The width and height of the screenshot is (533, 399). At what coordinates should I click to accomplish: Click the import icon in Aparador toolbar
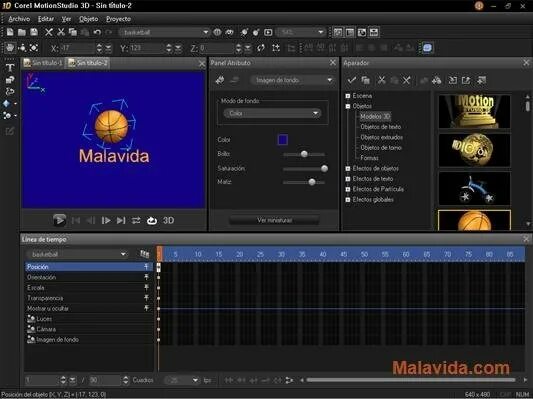click(x=453, y=80)
